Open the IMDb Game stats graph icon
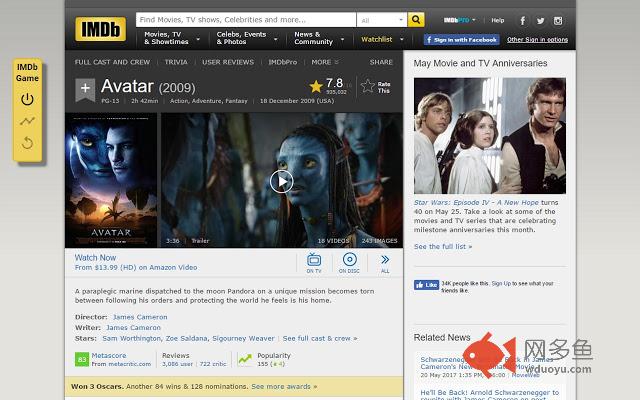The height and width of the screenshot is (400, 640). click(x=27, y=121)
